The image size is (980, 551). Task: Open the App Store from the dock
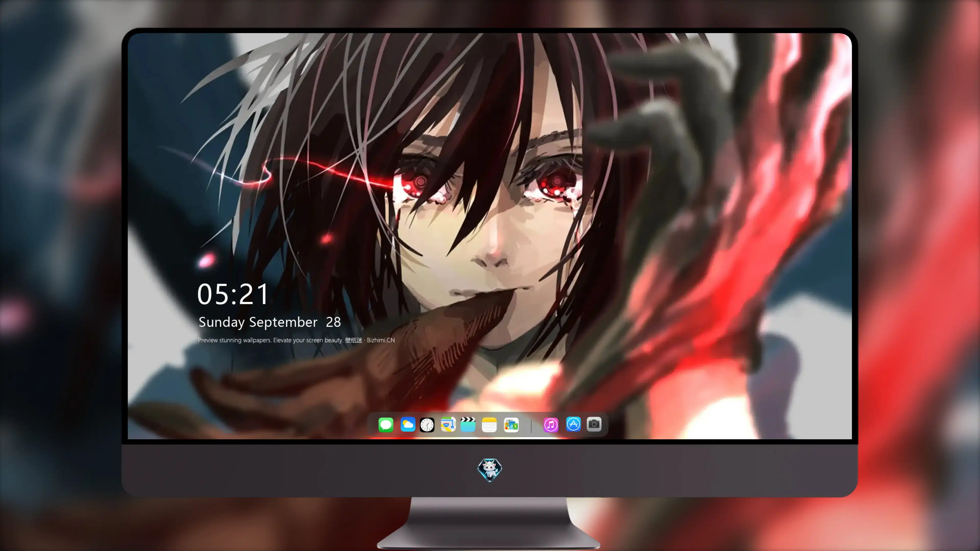click(573, 424)
